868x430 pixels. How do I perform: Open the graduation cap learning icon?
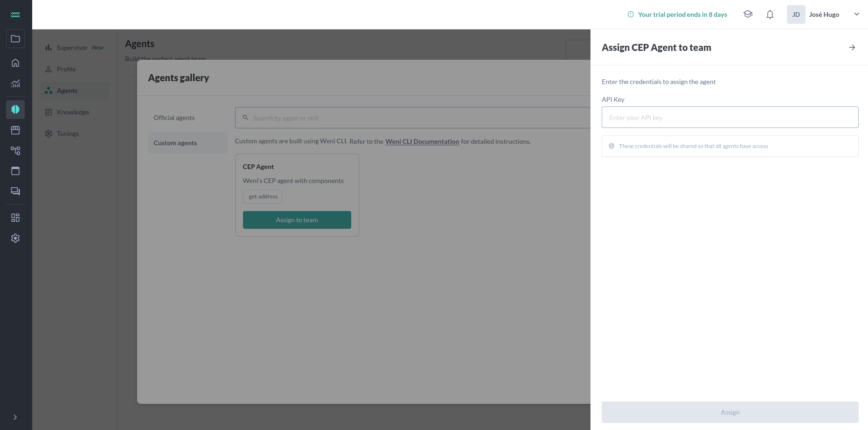click(748, 14)
